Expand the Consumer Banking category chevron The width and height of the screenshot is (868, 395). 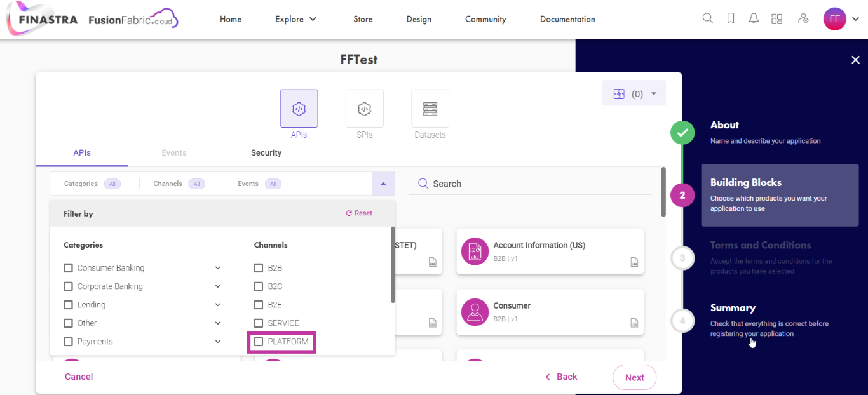tap(218, 268)
